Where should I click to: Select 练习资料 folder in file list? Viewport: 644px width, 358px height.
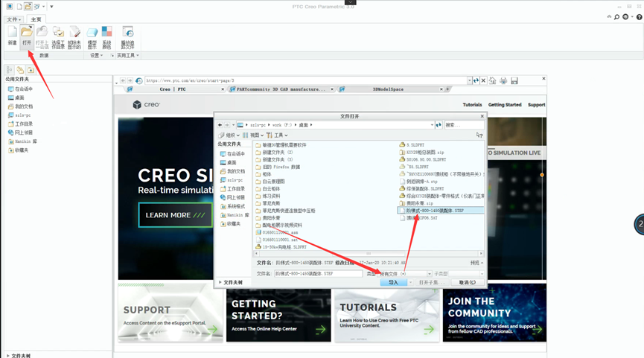(x=267, y=196)
